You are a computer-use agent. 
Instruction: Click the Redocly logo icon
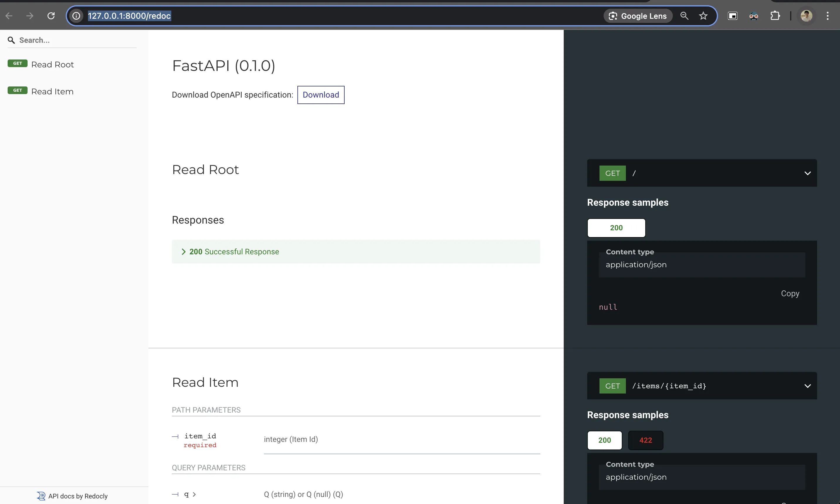coord(41,496)
